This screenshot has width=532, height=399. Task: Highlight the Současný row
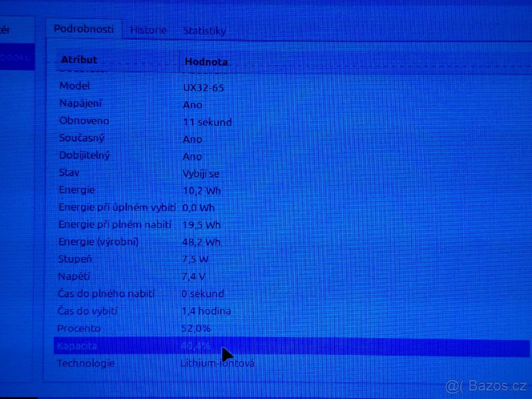(x=82, y=138)
